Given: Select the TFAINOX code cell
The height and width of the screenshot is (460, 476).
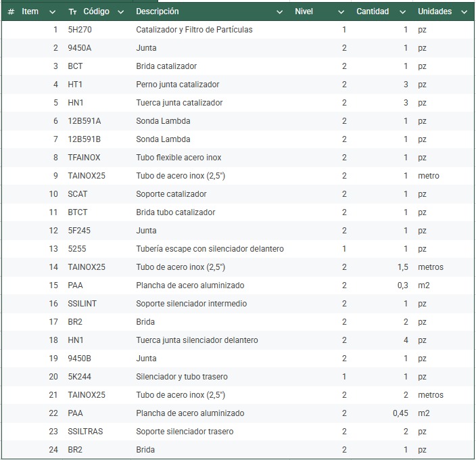Looking at the screenshot, I should (84, 158).
